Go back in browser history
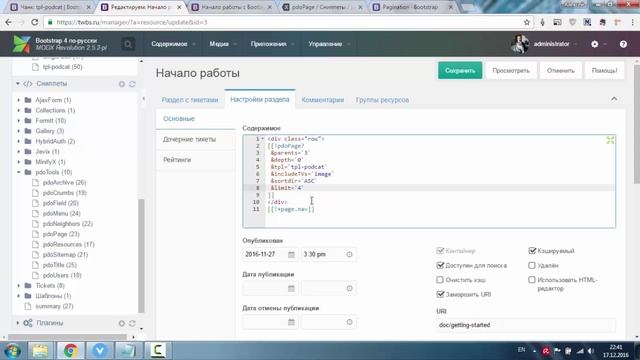The height and width of the screenshot is (360, 640). coord(9,22)
